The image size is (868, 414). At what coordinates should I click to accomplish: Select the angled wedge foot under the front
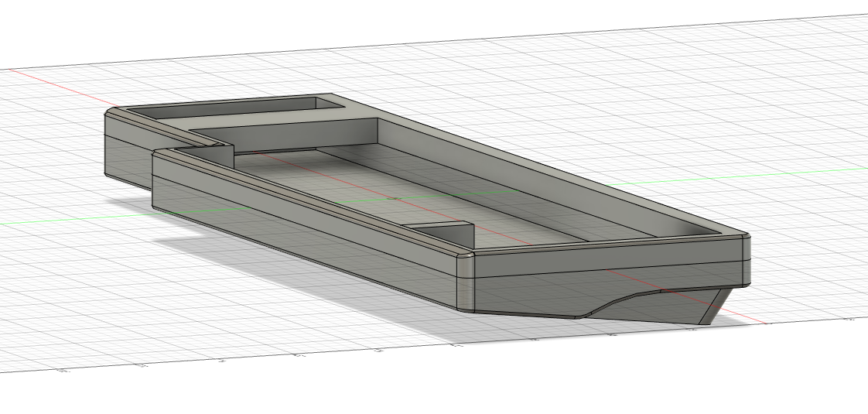pos(659,306)
